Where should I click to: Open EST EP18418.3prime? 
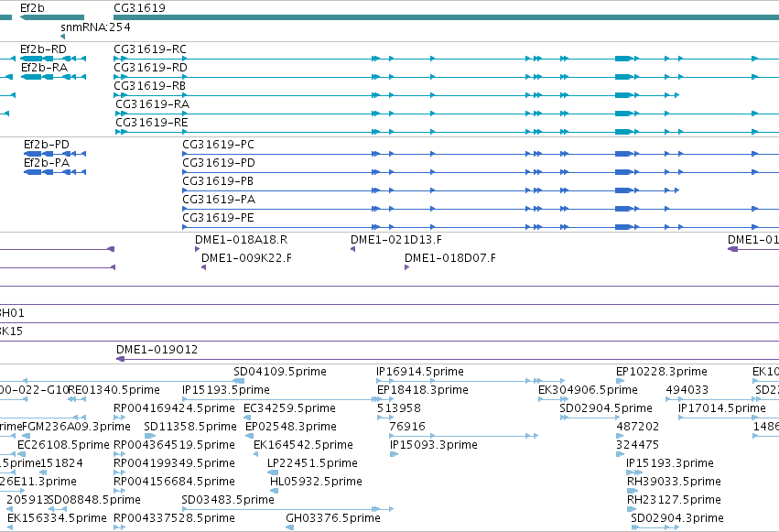423,390
